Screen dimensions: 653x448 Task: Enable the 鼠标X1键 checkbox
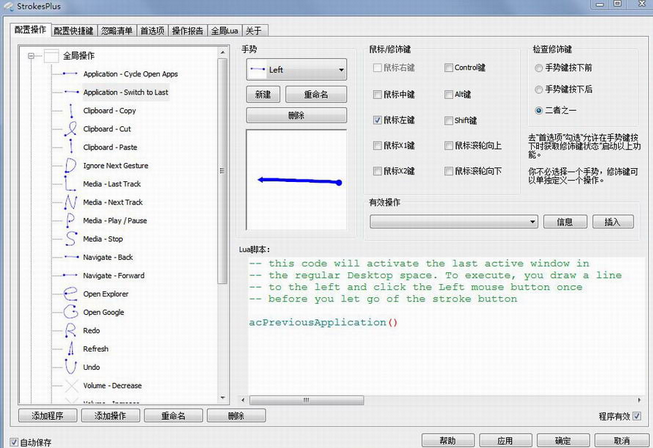click(377, 145)
